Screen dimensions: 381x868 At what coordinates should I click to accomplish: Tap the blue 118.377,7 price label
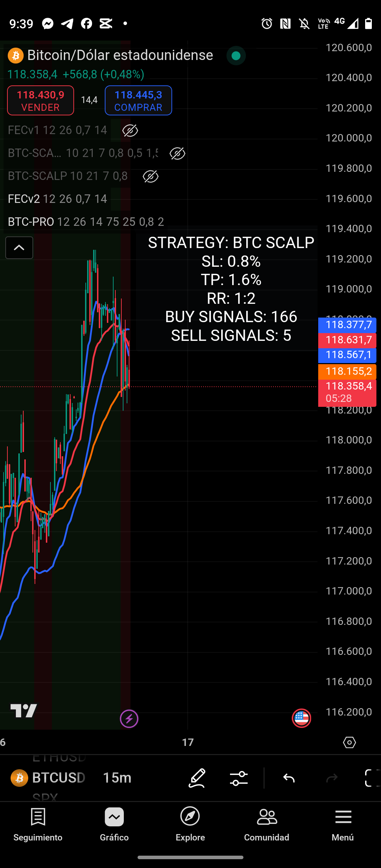tap(347, 325)
